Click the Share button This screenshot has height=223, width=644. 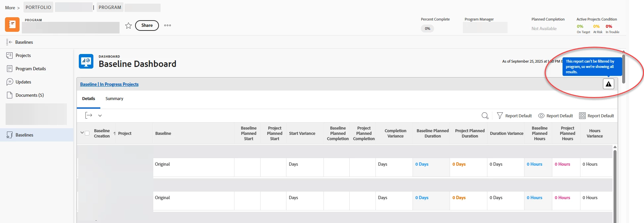click(x=147, y=26)
